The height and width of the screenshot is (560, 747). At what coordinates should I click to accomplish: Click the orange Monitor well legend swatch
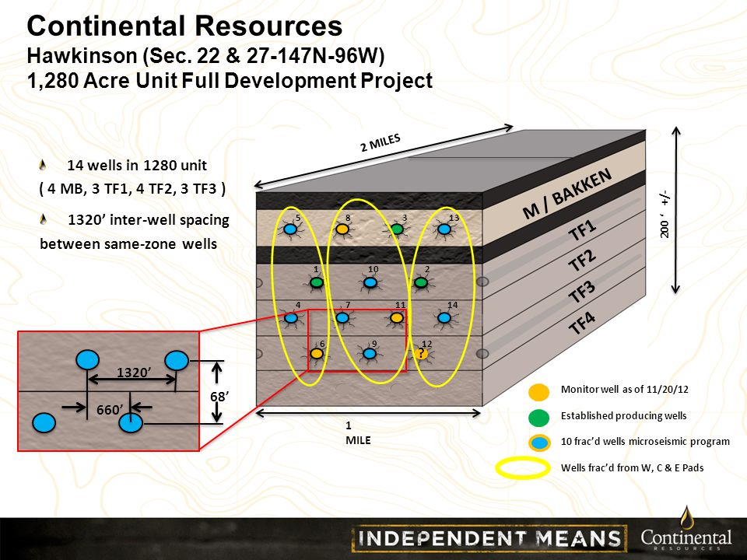539,391
